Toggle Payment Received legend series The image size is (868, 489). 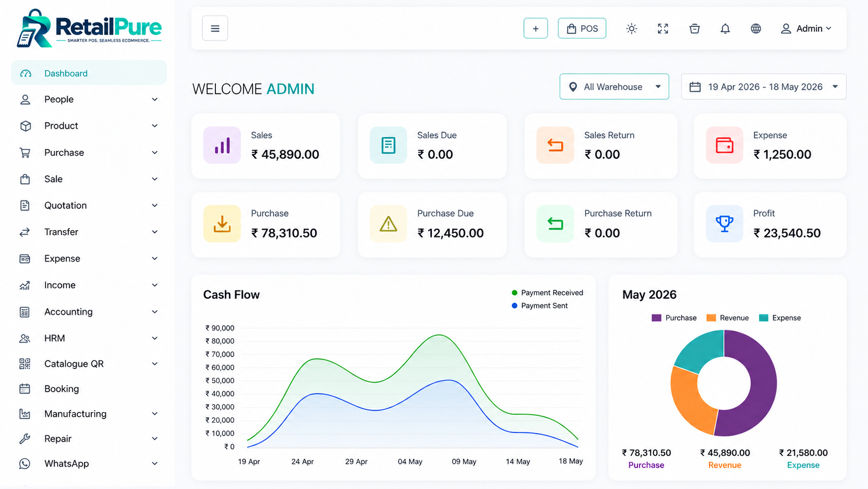point(547,293)
